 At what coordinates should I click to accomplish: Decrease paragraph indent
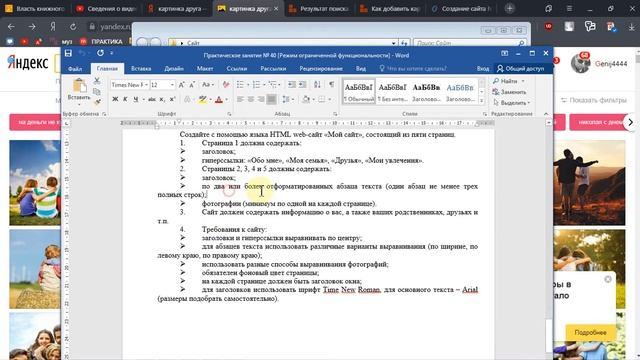tap(292, 84)
